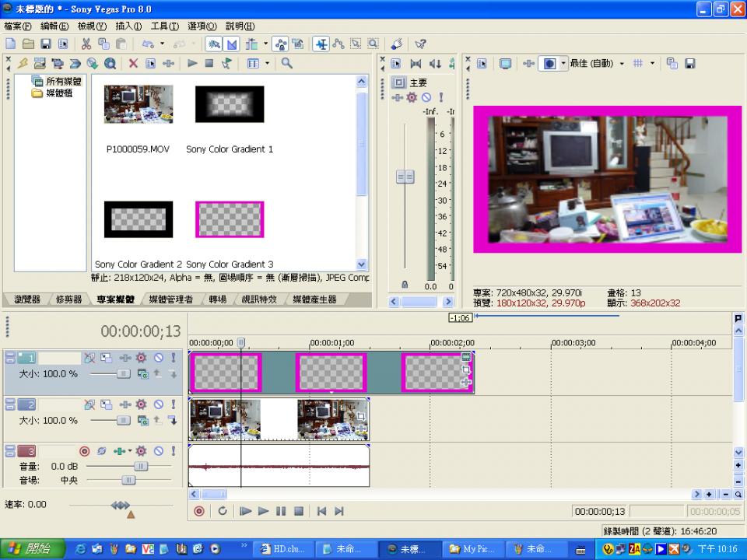Arm audio track 3 for recording
Image resolution: width=747 pixels, height=560 pixels.
tap(85, 451)
